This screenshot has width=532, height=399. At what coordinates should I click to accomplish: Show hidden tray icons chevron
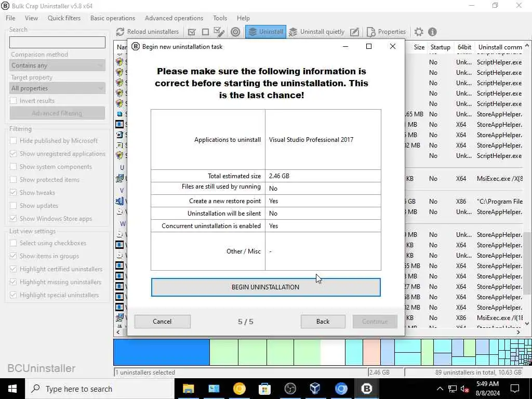(440, 389)
